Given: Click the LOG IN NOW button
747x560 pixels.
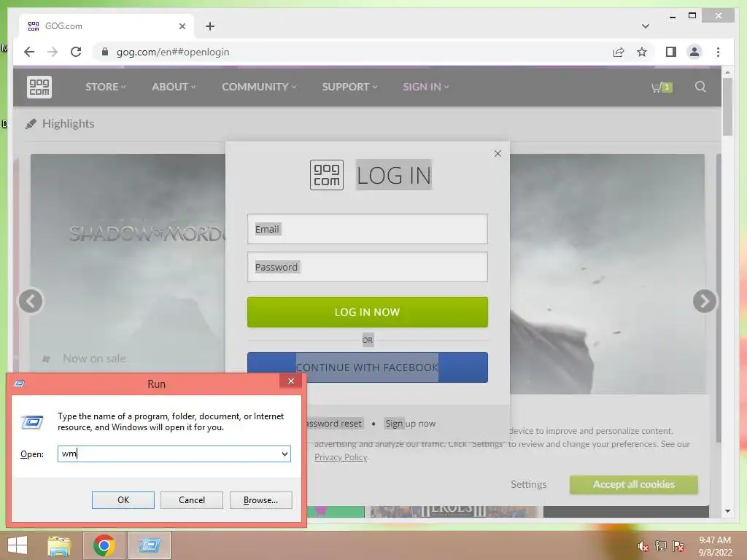Looking at the screenshot, I should tap(368, 312).
